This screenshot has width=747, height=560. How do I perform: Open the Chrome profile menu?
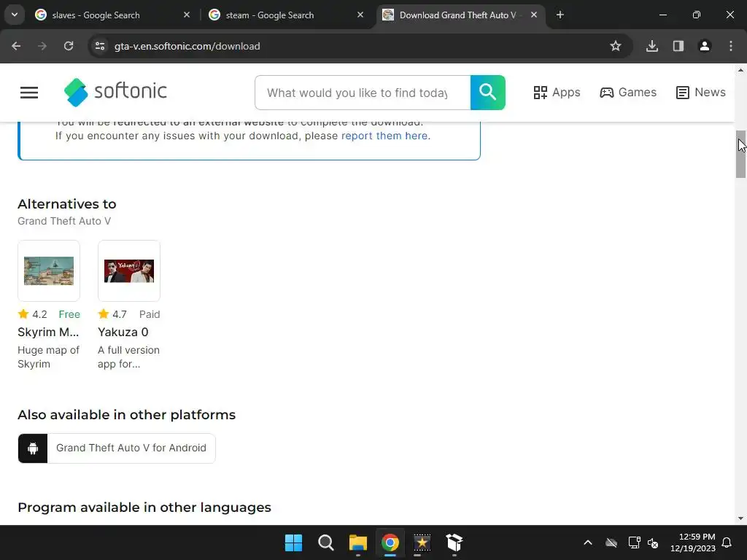[x=705, y=46]
